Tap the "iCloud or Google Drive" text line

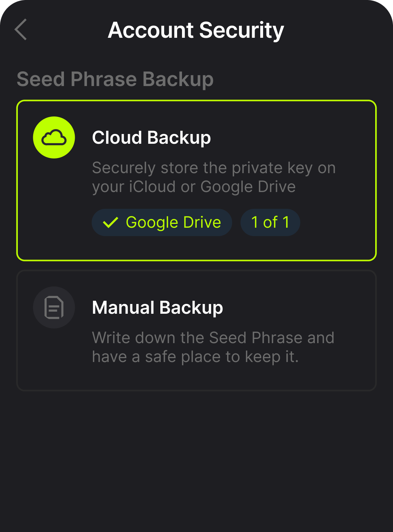click(x=194, y=187)
